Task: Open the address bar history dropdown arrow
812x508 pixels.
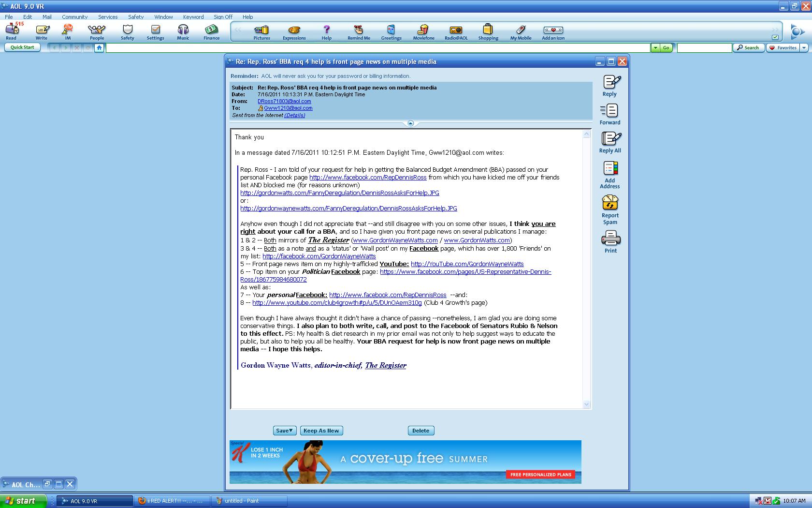Action: coord(655,47)
